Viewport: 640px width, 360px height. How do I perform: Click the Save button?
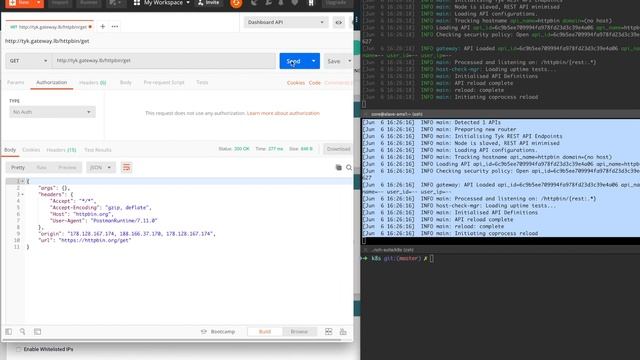click(x=333, y=61)
